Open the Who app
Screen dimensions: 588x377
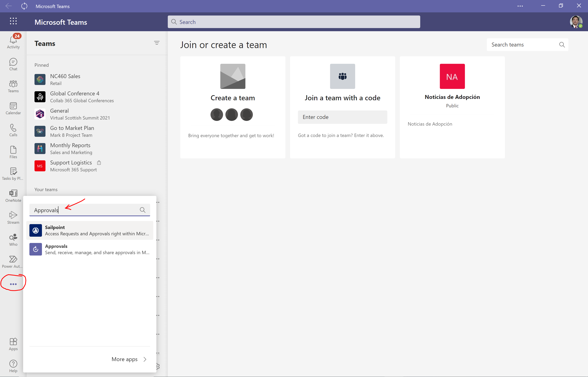point(13,239)
